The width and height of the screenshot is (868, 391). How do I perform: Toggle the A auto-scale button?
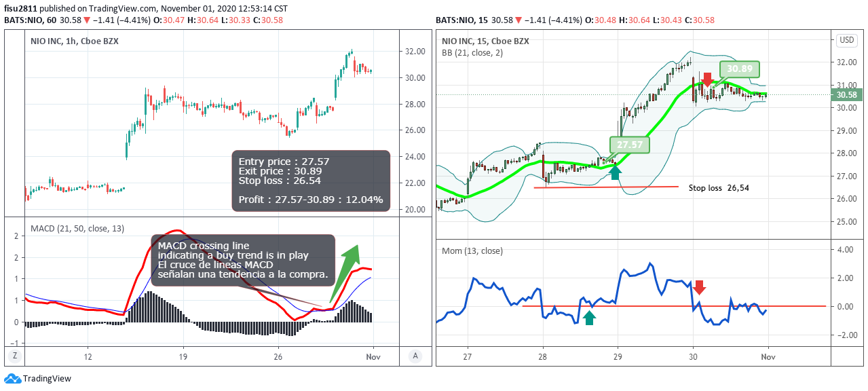click(415, 356)
